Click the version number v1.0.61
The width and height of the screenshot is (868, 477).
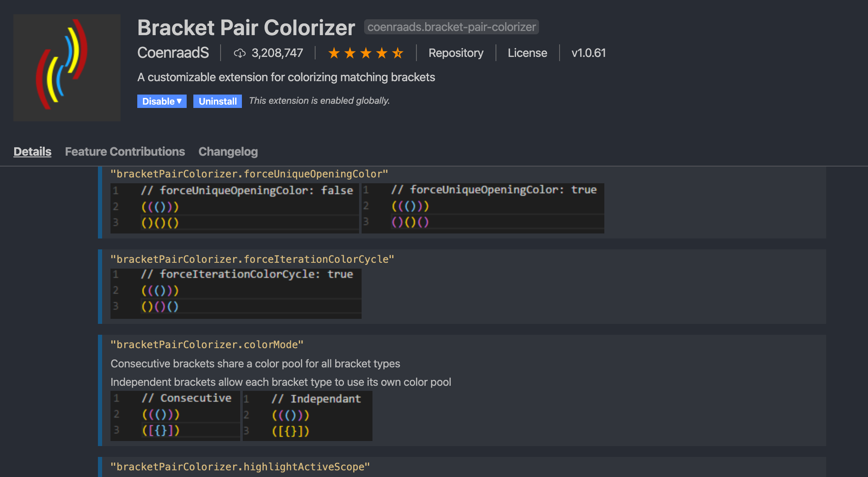[588, 53]
